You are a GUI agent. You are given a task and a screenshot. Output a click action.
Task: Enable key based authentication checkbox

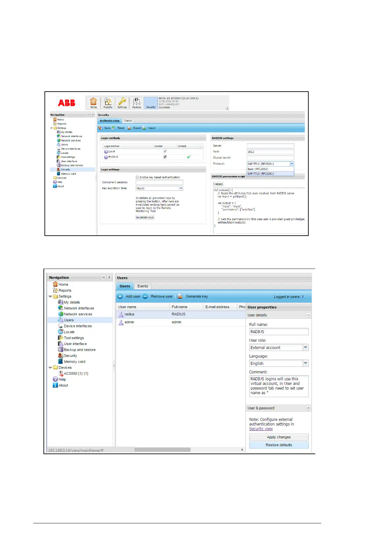pos(137,177)
